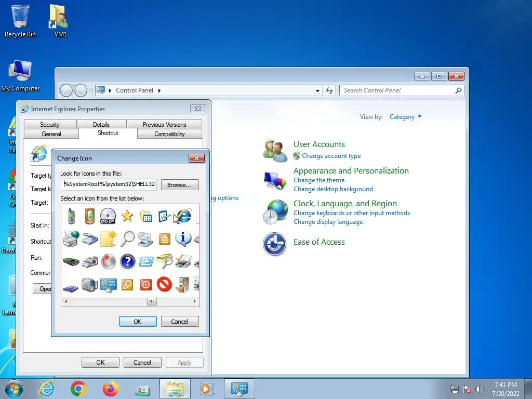
Task: Click the icon list horizontal scrollbar thumb
Action: point(152,301)
